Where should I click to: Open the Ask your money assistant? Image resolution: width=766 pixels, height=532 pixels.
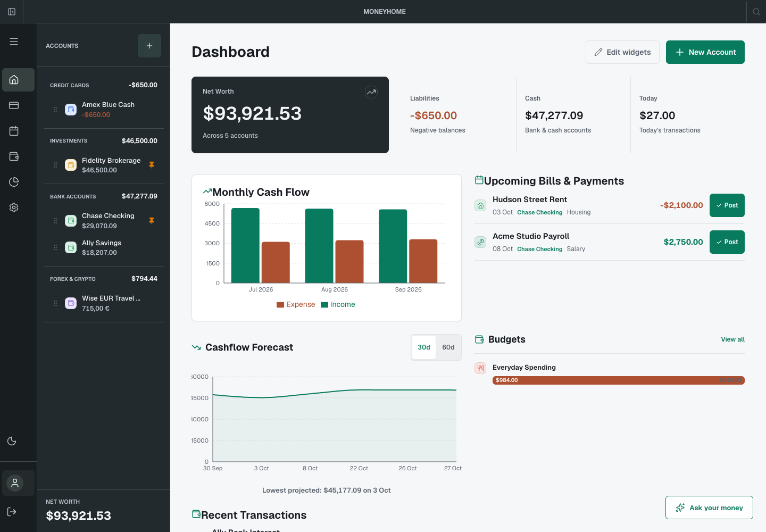[x=709, y=508]
